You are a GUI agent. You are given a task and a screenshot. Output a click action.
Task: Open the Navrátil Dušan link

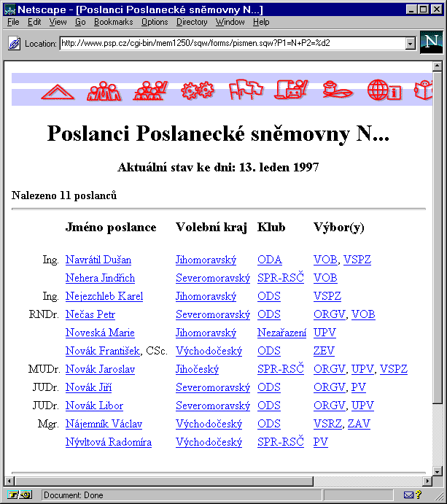[x=98, y=260]
